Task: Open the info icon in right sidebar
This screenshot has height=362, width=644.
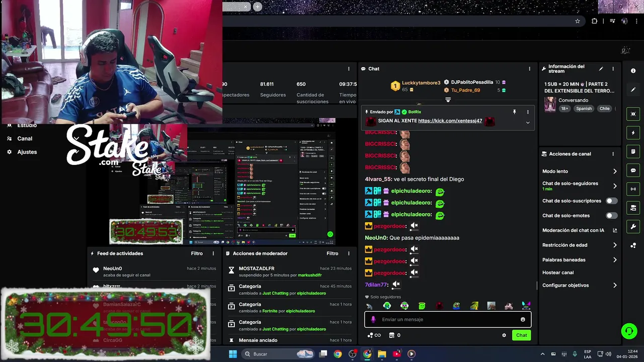Action: tap(633, 71)
